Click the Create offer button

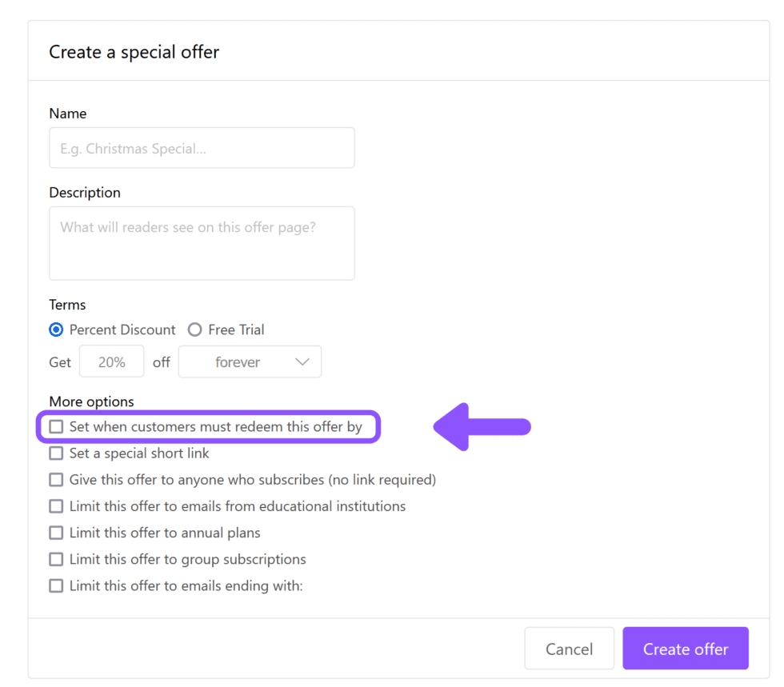(x=685, y=648)
